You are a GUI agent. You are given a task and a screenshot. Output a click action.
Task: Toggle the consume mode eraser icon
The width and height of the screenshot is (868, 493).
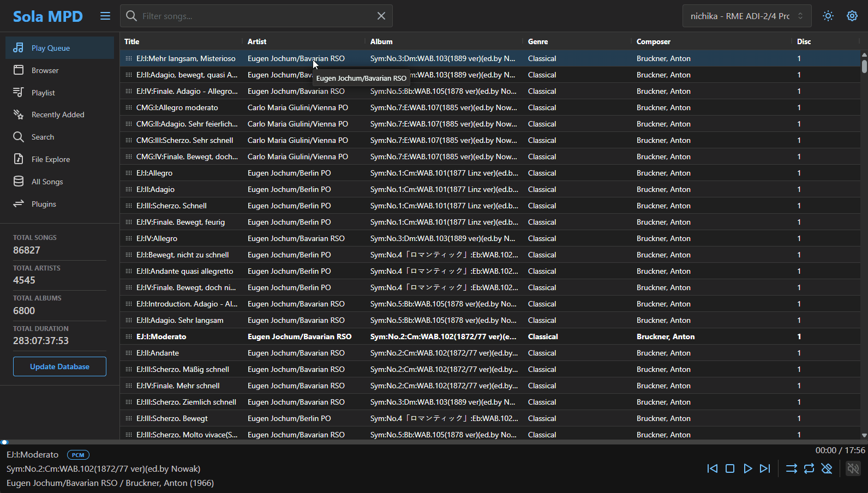[827, 468]
